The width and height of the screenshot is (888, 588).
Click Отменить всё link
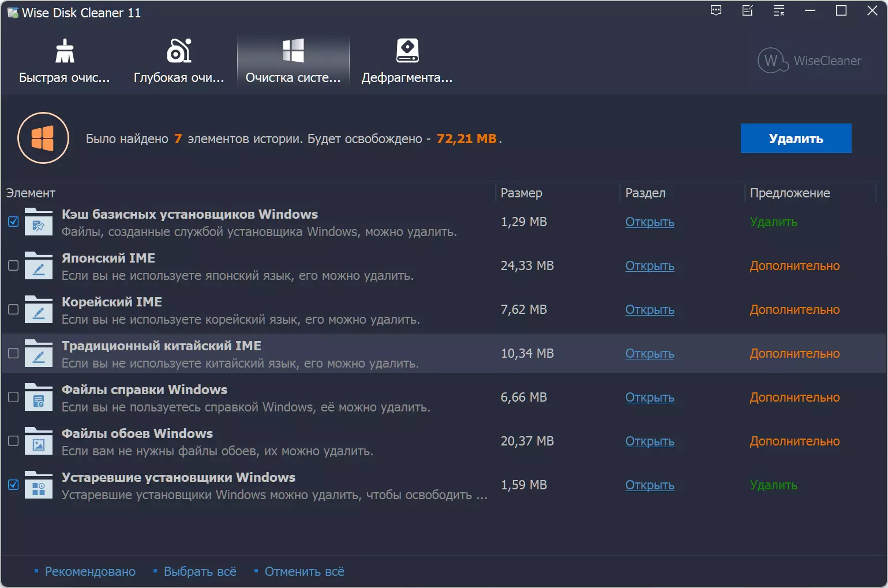[305, 571]
